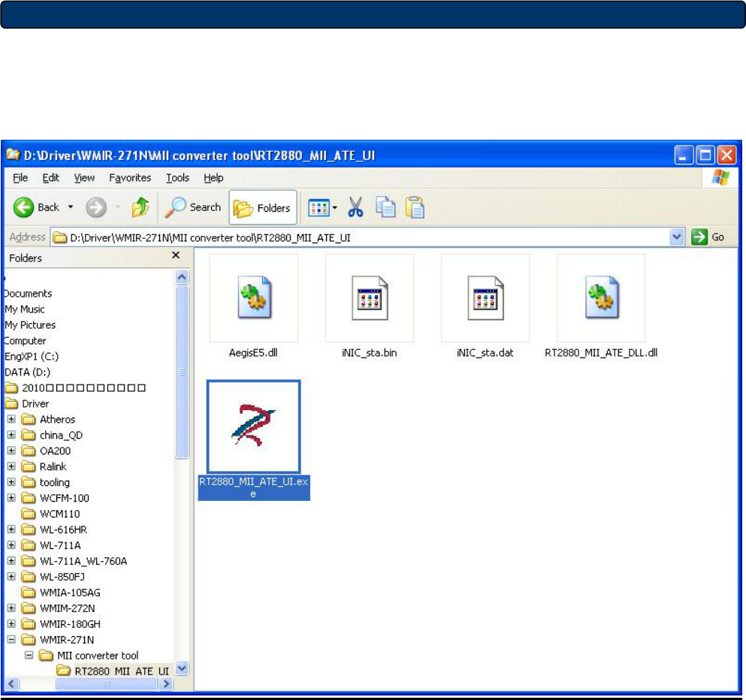Select the folder named 2010 with boxes
The width and height of the screenshot is (746, 700).
pos(83,388)
